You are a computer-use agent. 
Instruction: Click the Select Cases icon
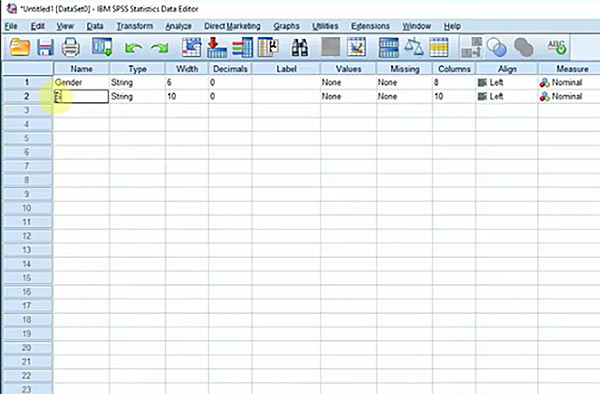pyautogui.click(x=439, y=47)
